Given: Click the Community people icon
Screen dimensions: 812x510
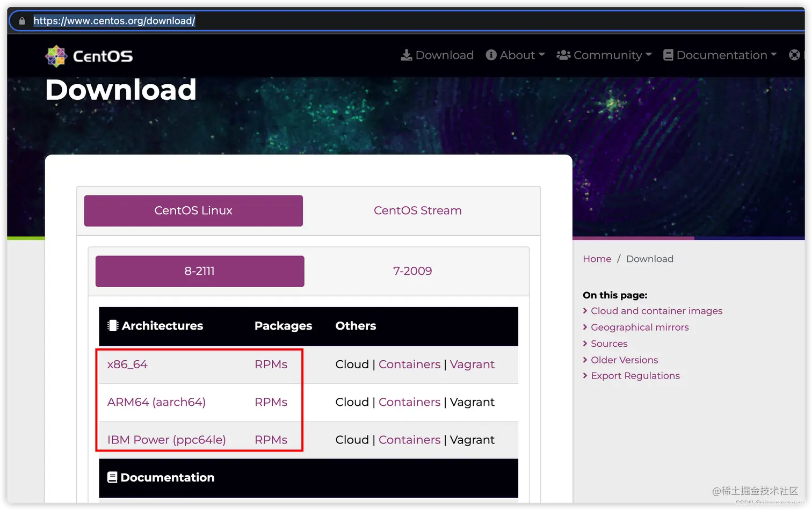Looking at the screenshot, I should point(563,55).
